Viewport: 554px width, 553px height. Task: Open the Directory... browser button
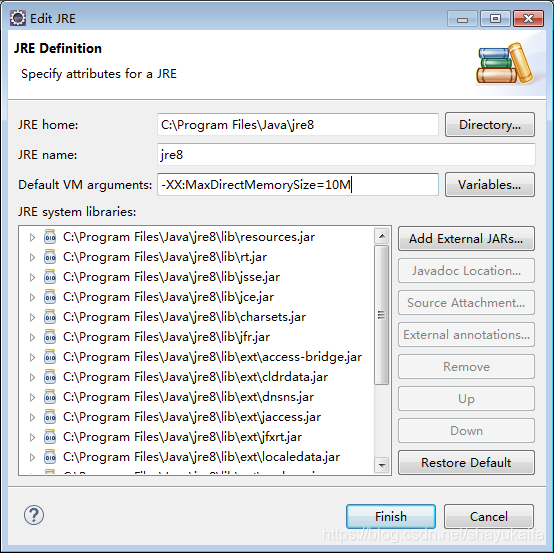point(490,124)
